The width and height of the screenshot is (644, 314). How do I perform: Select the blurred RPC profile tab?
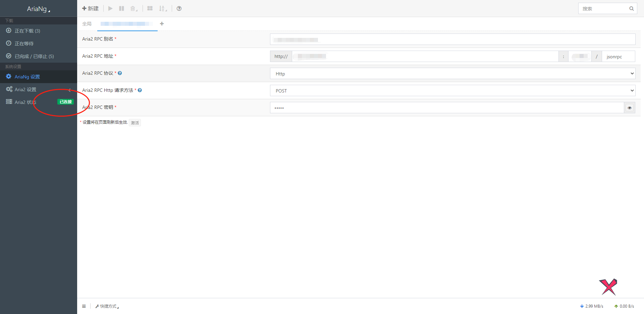click(127, 24)
